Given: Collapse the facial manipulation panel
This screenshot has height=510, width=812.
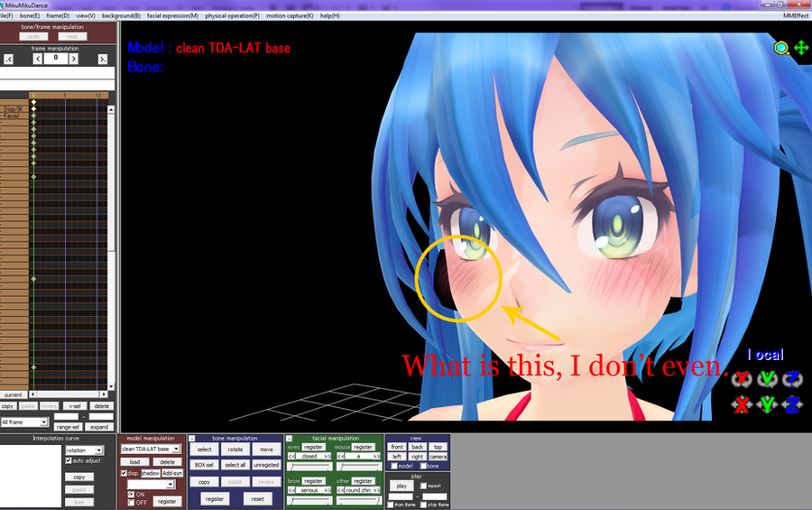Looking at the screenshot, I should [289, 439].
